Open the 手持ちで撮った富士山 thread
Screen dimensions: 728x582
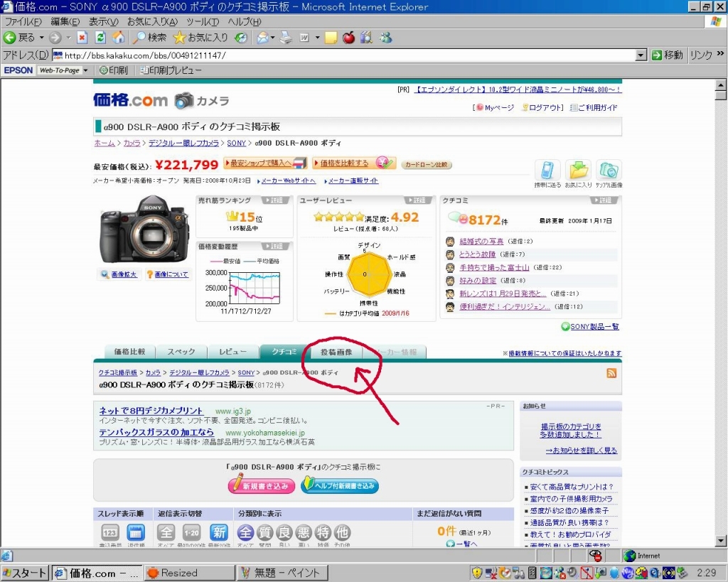494,267
